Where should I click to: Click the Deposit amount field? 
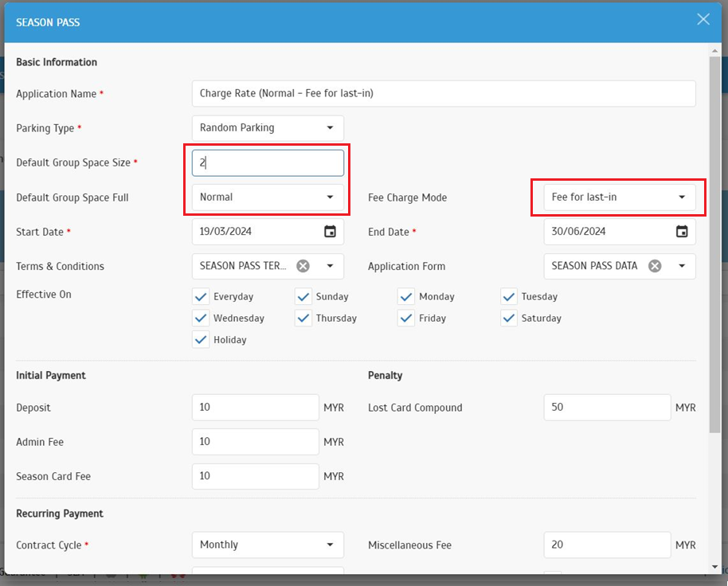coord(255,408)
